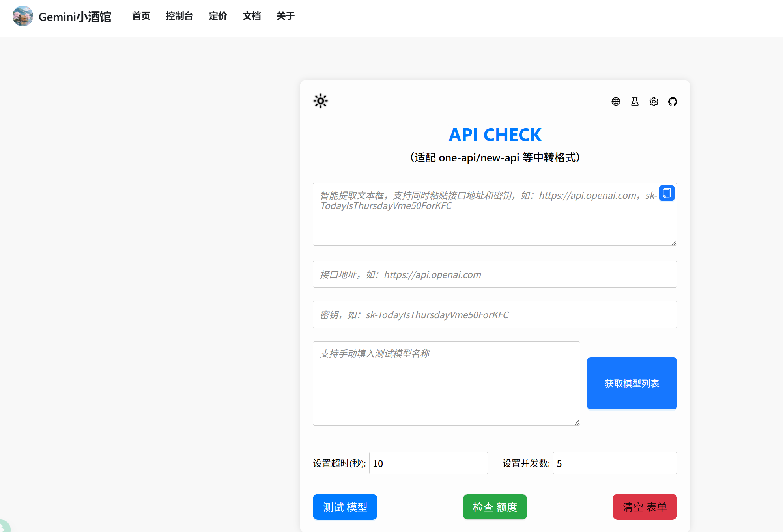The height and width of the screenshot is (532, 783).
Task: Open 控制台 from the top navigation
Action: 179,16
